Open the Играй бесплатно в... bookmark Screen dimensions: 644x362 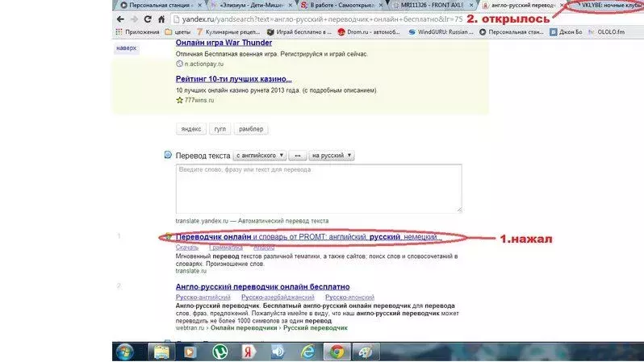pyautogui.click(x=299, y=32)
